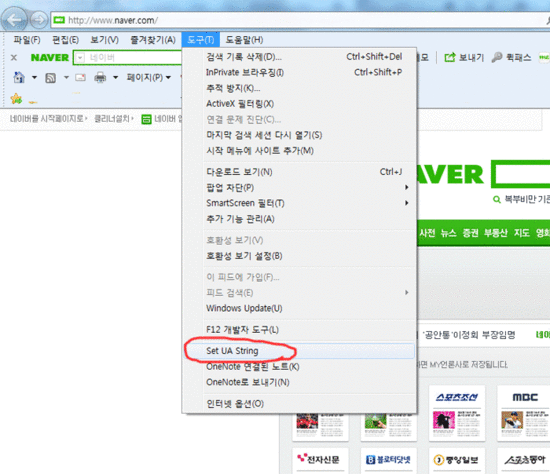Click the 클리너설치 link
The height and width of the screenshot is (474, 550).
point(113,119)
